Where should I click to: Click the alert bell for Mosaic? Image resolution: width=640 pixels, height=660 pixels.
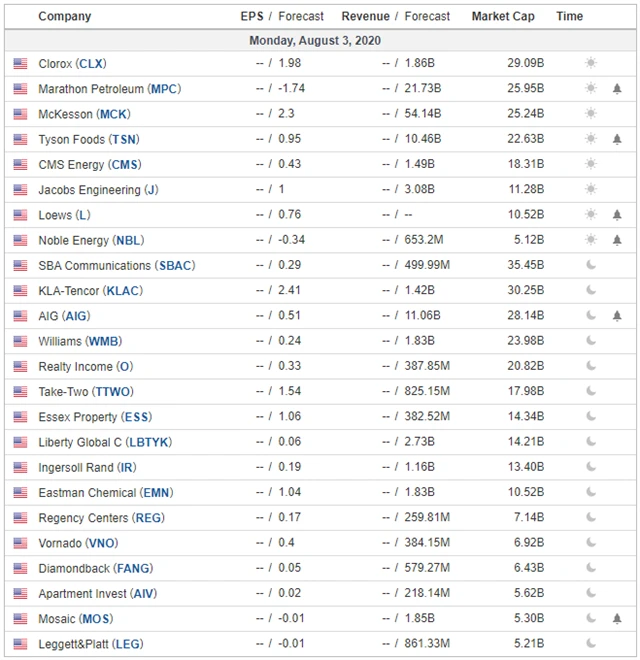pyautogui.click(x=617, y=618)
